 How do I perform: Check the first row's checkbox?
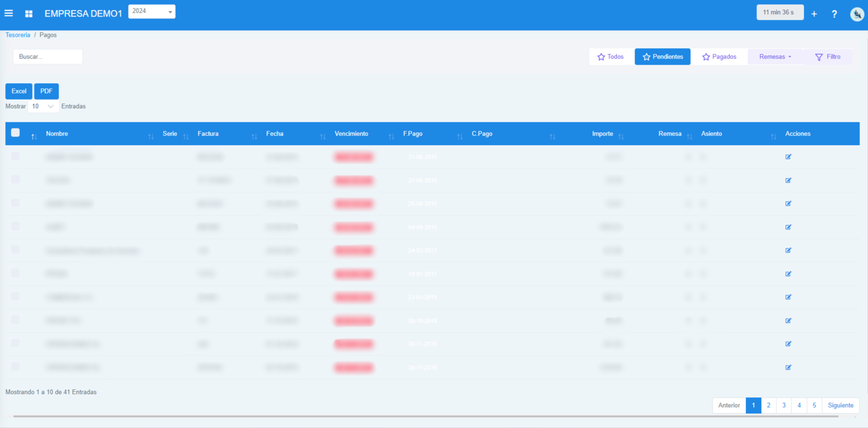coord(16,156)
